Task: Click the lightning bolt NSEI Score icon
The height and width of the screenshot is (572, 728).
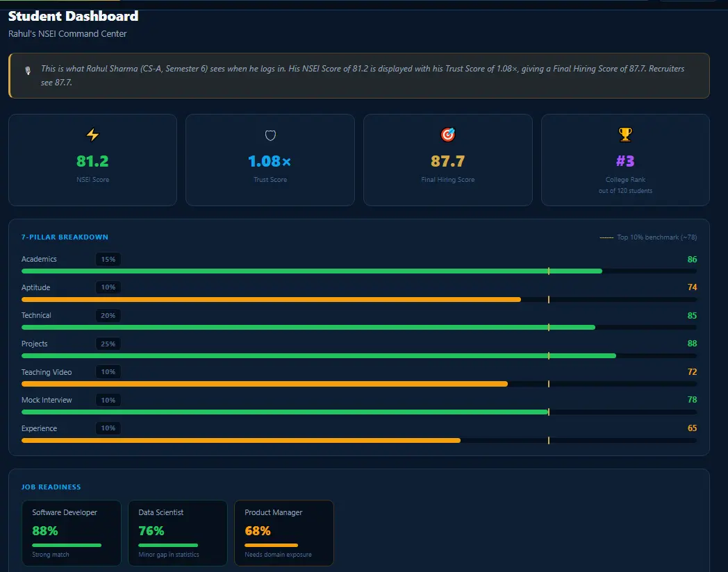Action: (92, 135)
